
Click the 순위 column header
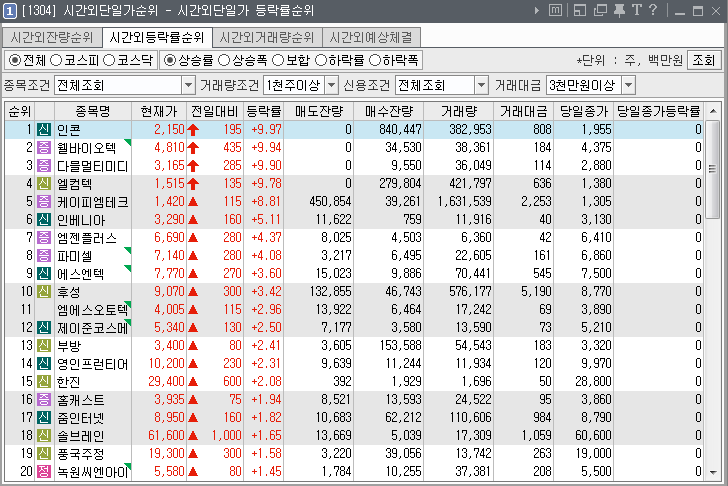tap(20, 111)
